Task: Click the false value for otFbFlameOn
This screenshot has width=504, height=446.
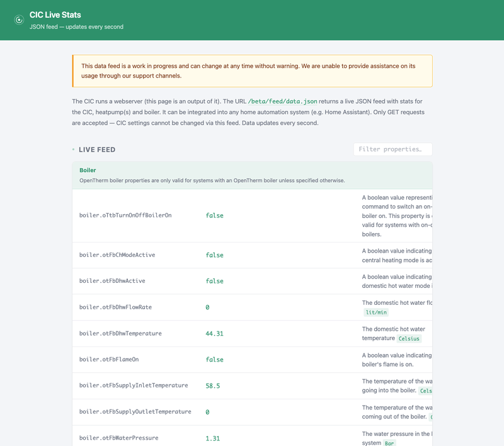Action: 214,360
